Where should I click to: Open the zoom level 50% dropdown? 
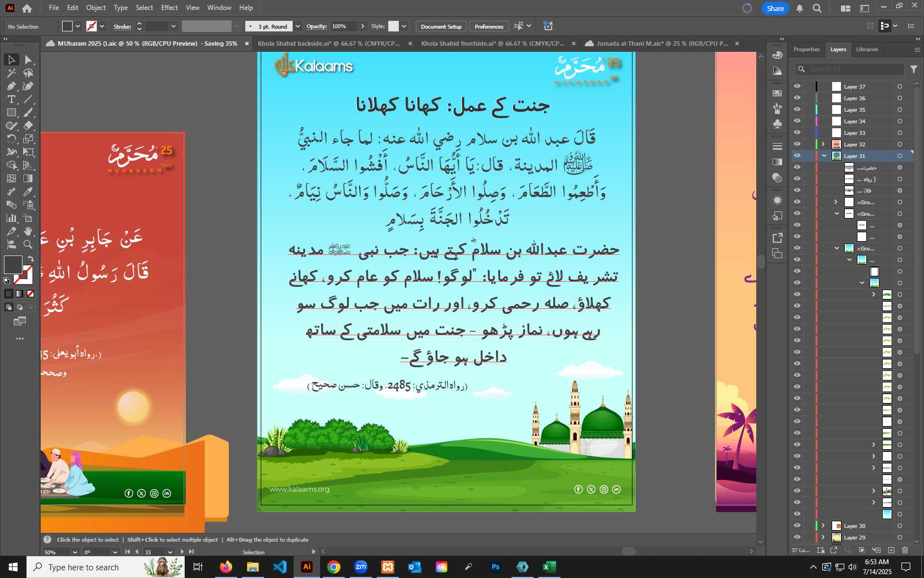[75, 552]
